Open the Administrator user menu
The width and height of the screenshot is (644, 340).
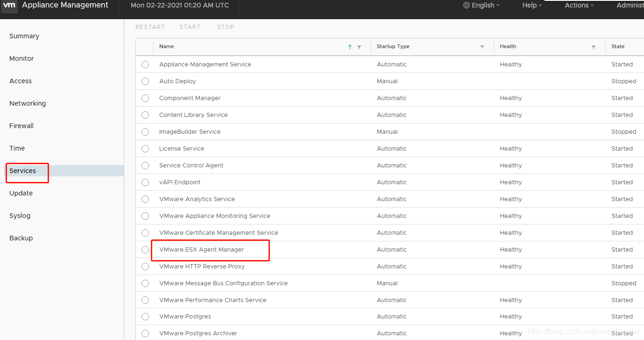(630, 5)
